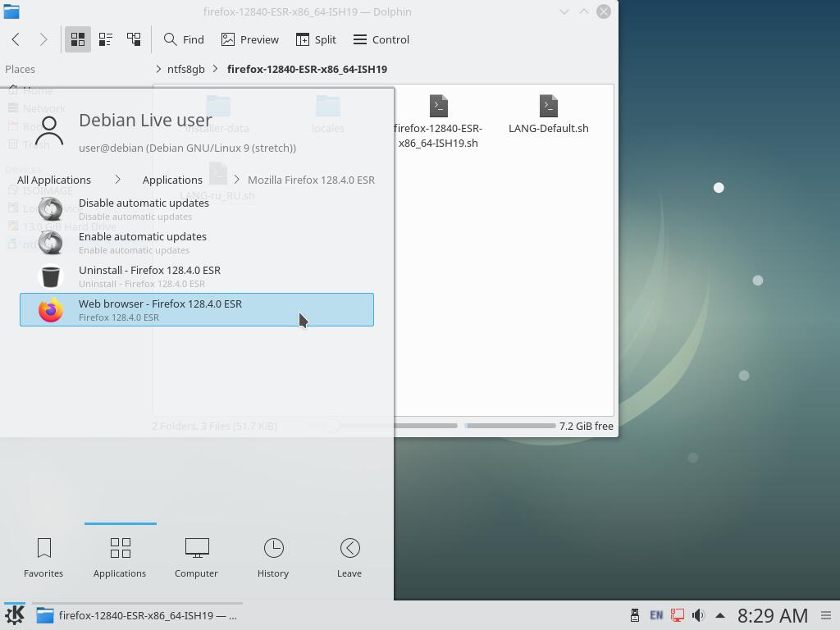Click the Dolphin folder icon in title bar
Image resolution: width=840 pixels, height=630 pixels.
coord(11,11)
